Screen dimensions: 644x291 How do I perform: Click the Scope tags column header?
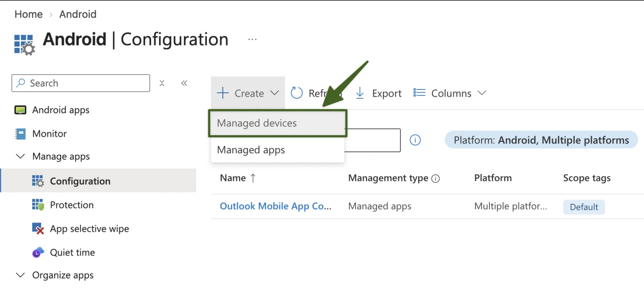(587, 178)
